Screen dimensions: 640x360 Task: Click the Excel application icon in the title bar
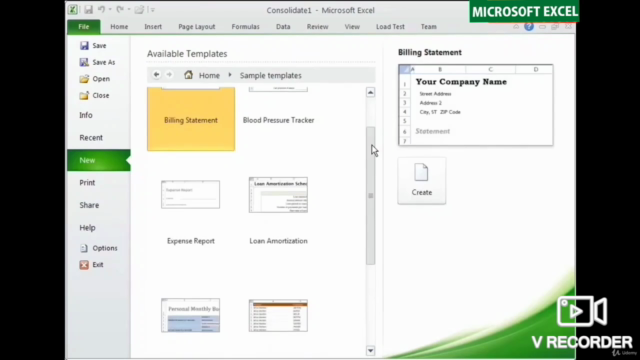click(73, 9)
